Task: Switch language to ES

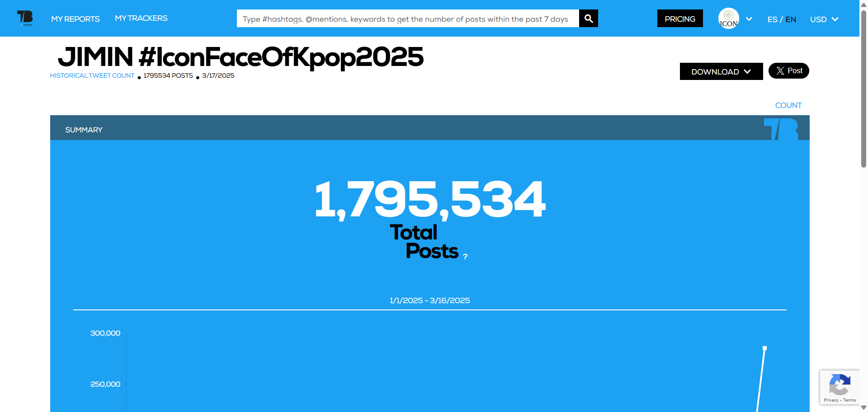Action: [x=772, y=19]
